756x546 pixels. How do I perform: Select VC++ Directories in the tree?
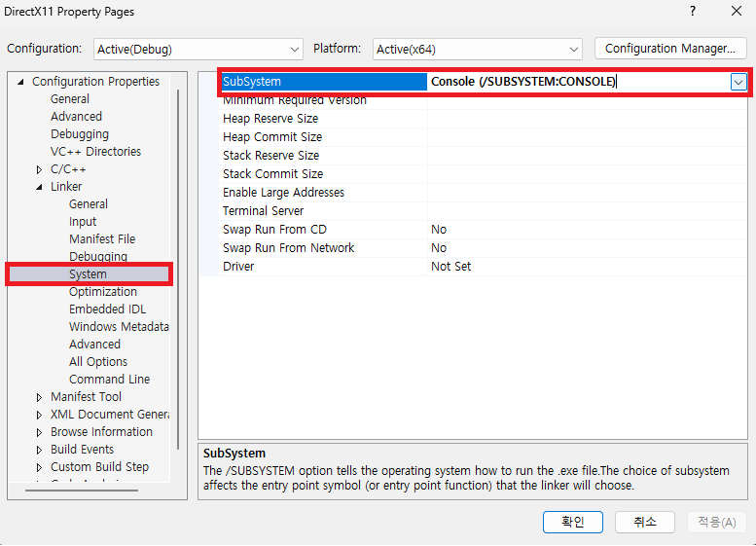click(x=95, y=152)
